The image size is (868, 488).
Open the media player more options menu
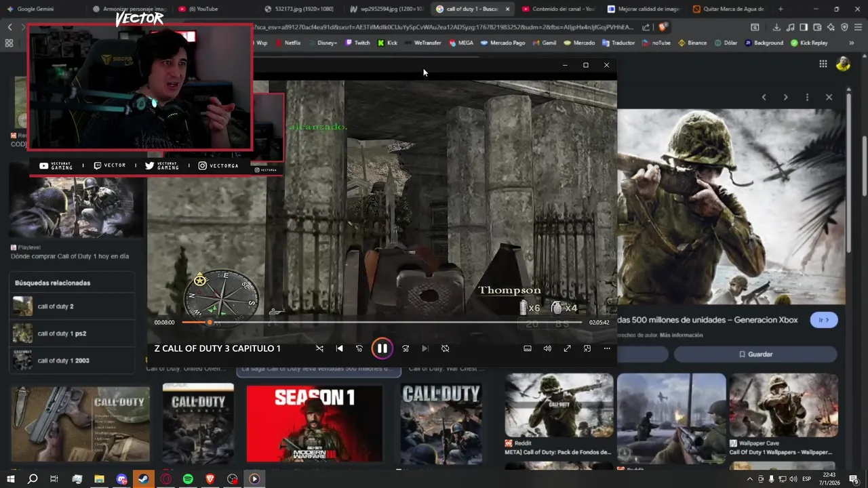607,348
